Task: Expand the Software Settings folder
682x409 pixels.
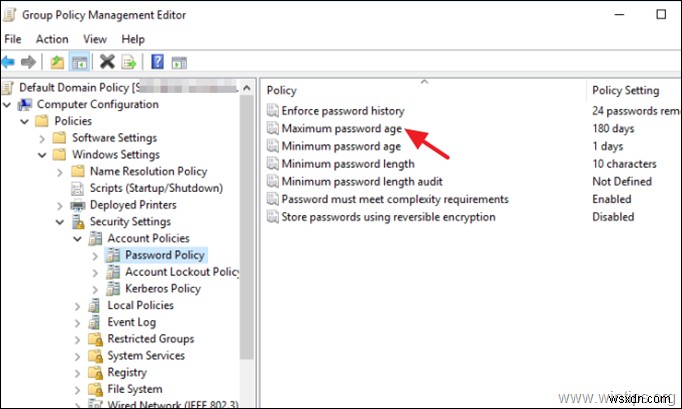Action: click(x=44, y=138)
